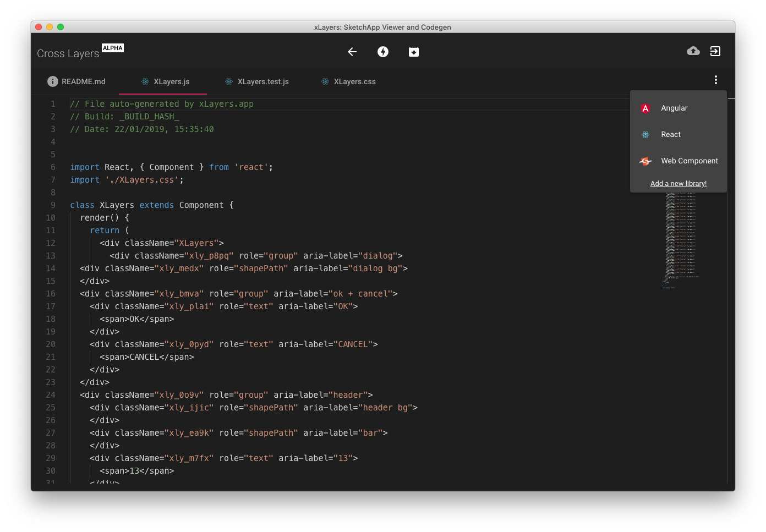
Task: Click the '<span>CANCEL</span>' line
Action: click(147, 357)
